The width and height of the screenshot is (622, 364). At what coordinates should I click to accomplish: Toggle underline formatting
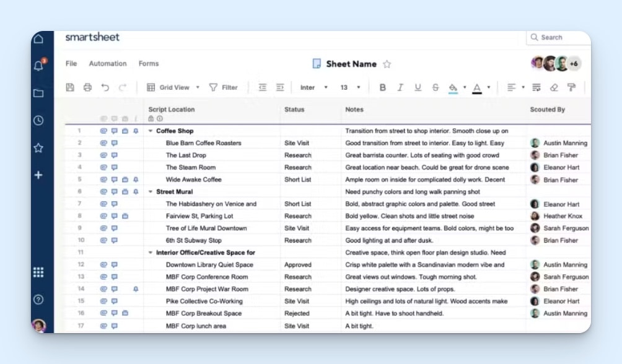(418, 87)
